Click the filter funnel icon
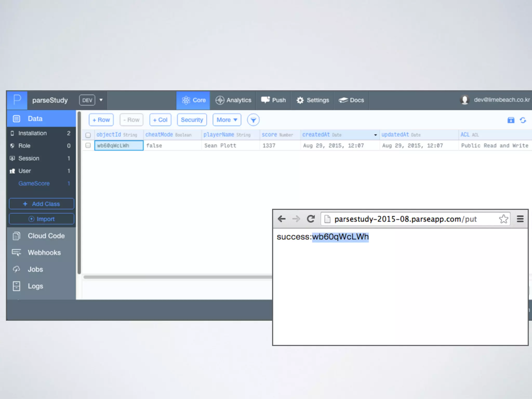 [253, 120]
